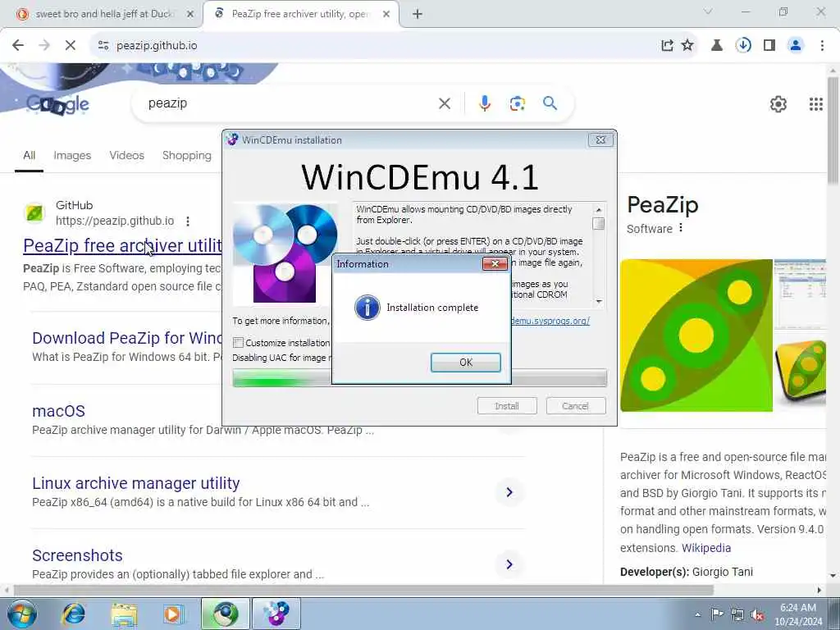Open options dots beside peazip.github.io result
This screenshot has width=840, height=630.
[x=188, y=221]
